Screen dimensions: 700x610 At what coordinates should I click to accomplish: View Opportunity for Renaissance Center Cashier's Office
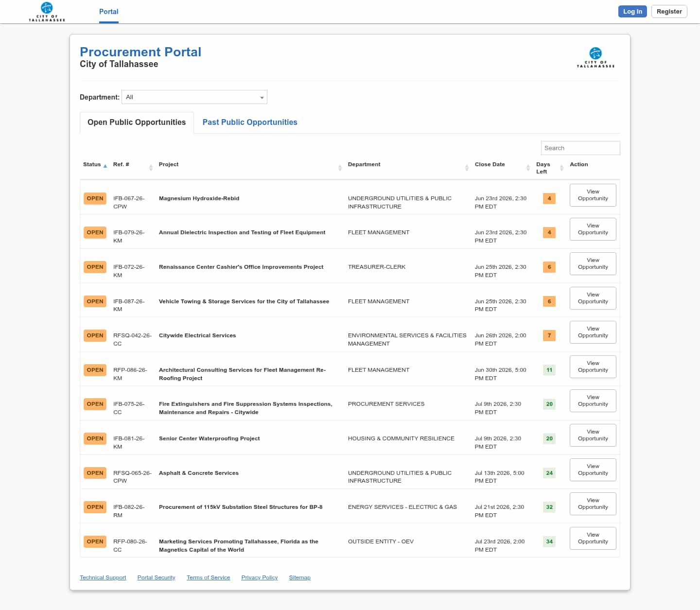click(x=593, y=263)
